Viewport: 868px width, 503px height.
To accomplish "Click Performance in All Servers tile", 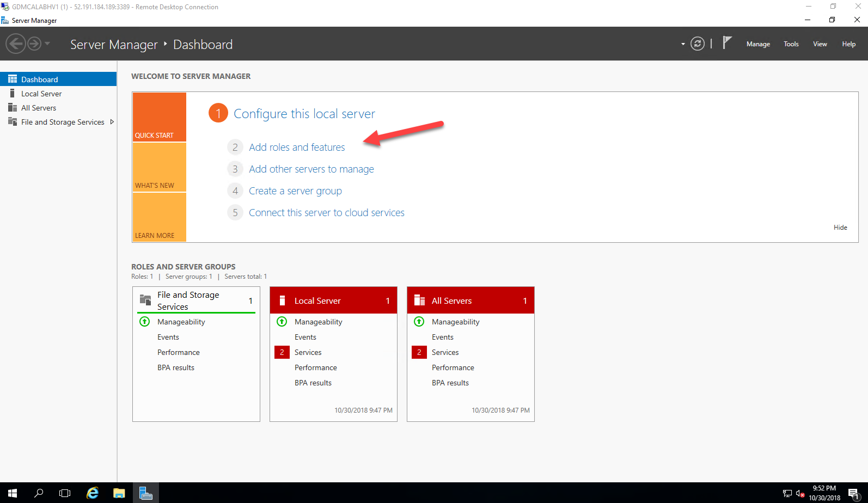I will pos(453,367).
